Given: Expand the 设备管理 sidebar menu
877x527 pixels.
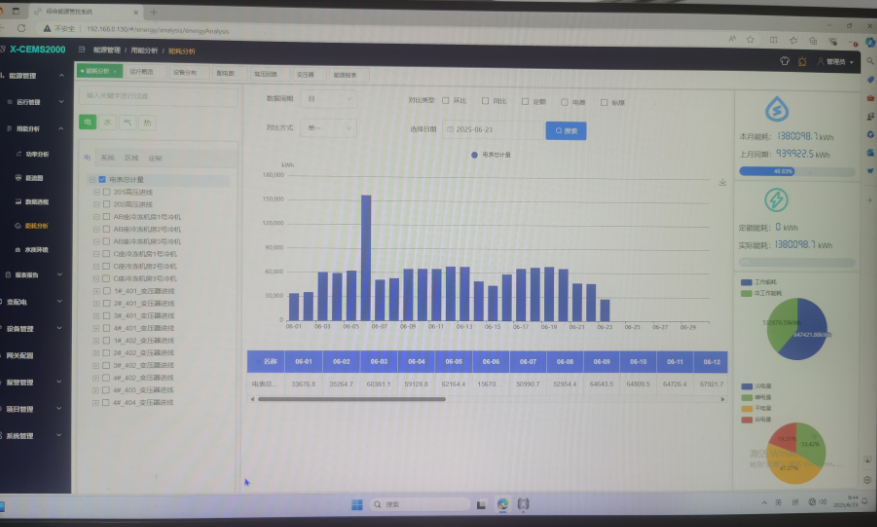Looking at the screenshot, I should [x=33, y=327].
